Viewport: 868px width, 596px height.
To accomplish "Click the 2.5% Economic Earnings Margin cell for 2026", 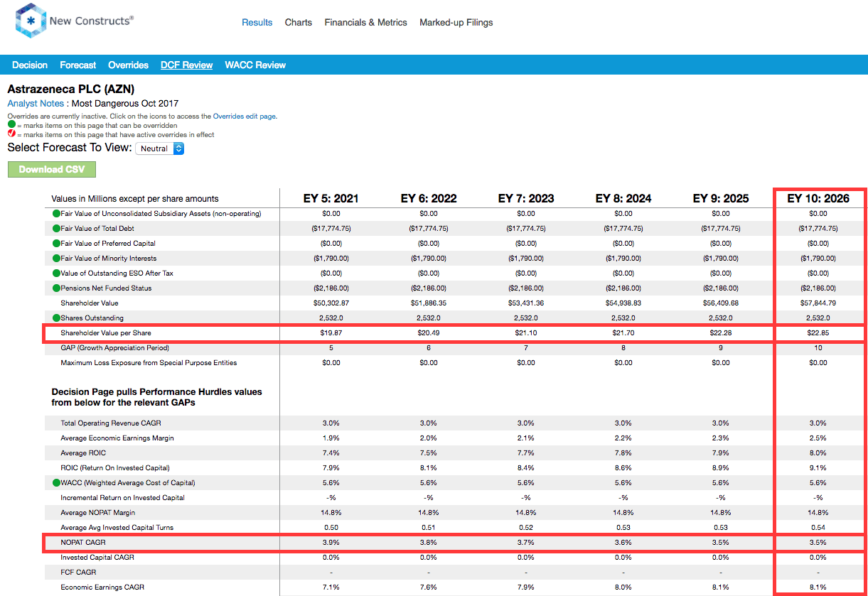I will (818, 438).
